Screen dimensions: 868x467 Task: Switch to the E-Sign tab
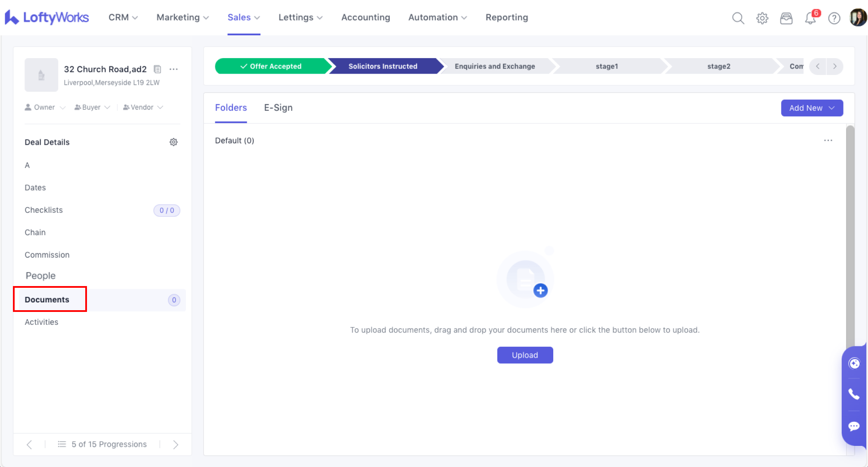[278, 108]
